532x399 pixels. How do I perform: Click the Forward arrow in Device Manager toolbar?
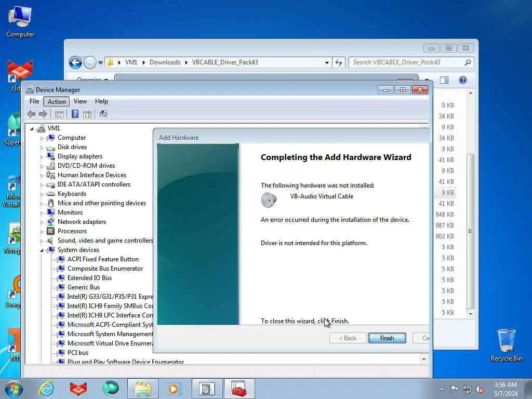pos(43,114)
